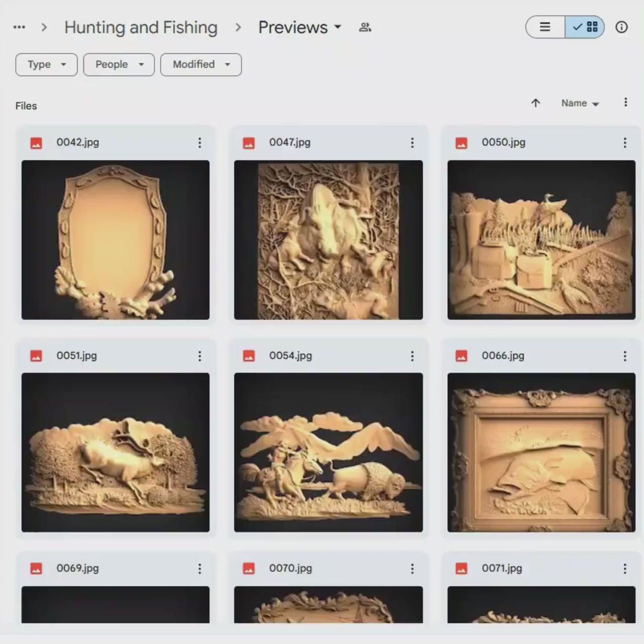Image resolution: width=644 pixels, height=644 pixels.
Task: Reverse sort direction with the arrow
Action: tap(536, 103)
